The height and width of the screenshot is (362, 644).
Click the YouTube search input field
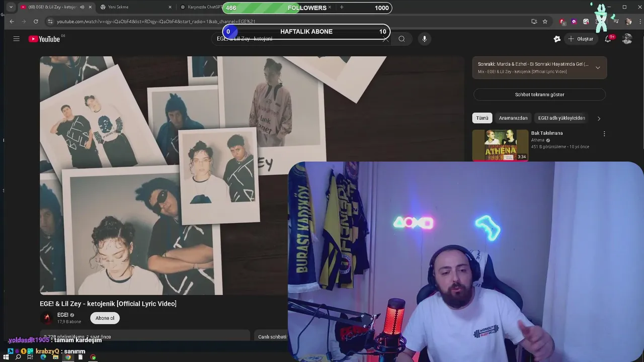(302, 39)
